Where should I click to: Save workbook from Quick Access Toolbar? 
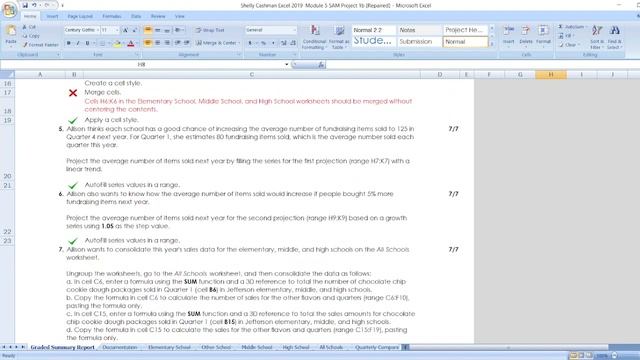pyautogui.click(x=25, y=5)
